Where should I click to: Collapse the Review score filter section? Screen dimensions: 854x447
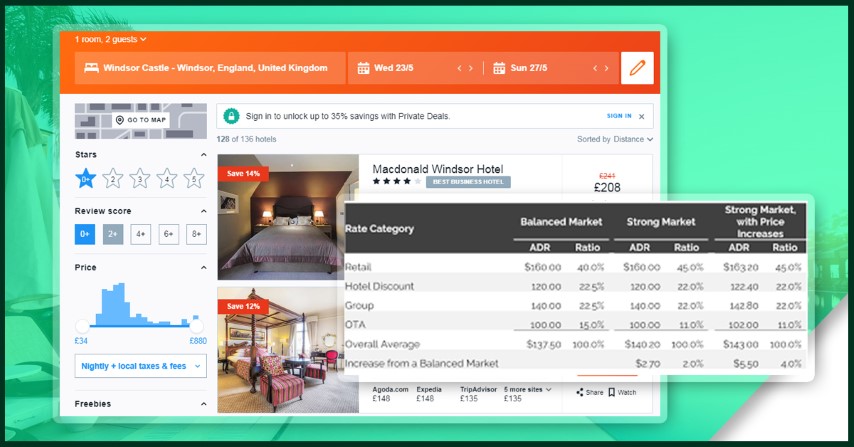click(x=203, y=211)
